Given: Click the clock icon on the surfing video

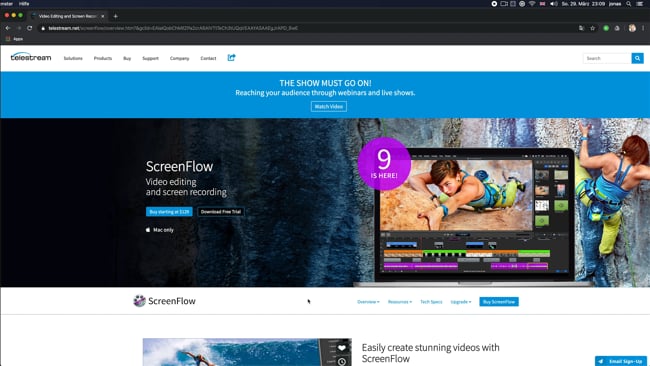Looking at the screenshot, I should [x=342, y=361].
